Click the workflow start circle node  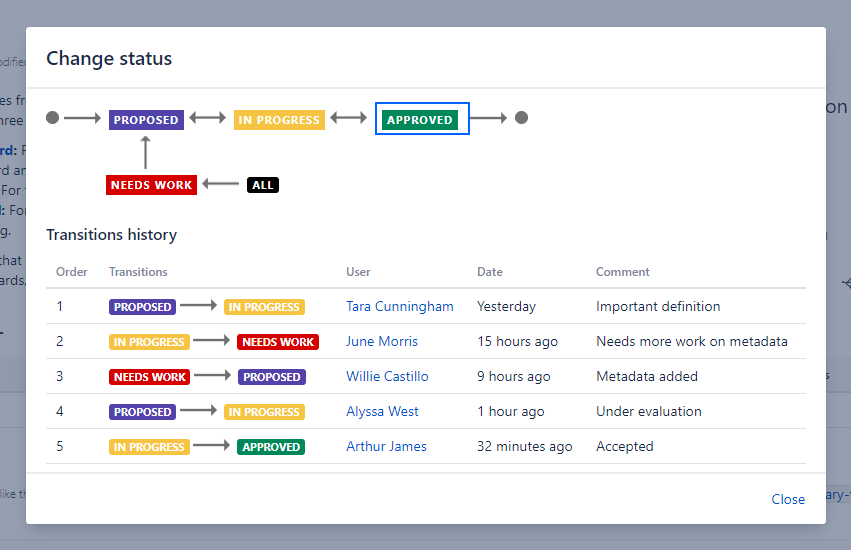click(x=53, y=118)
